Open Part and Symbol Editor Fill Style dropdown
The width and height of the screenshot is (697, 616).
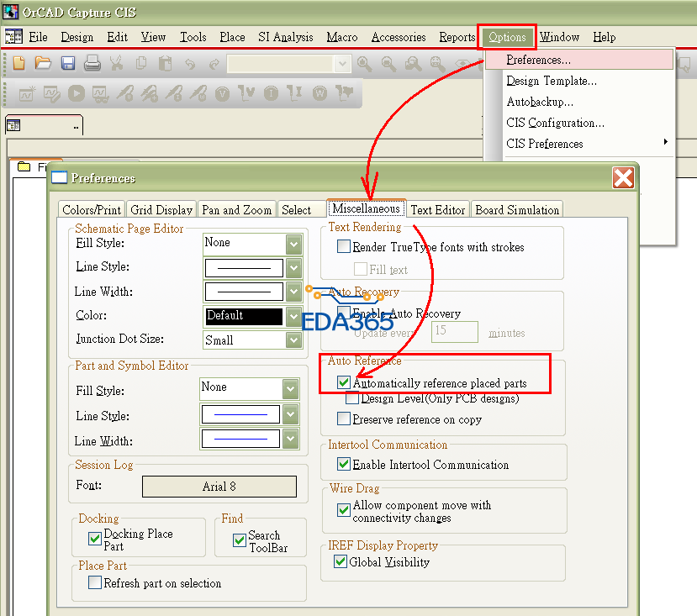click(x=290, y=389)
